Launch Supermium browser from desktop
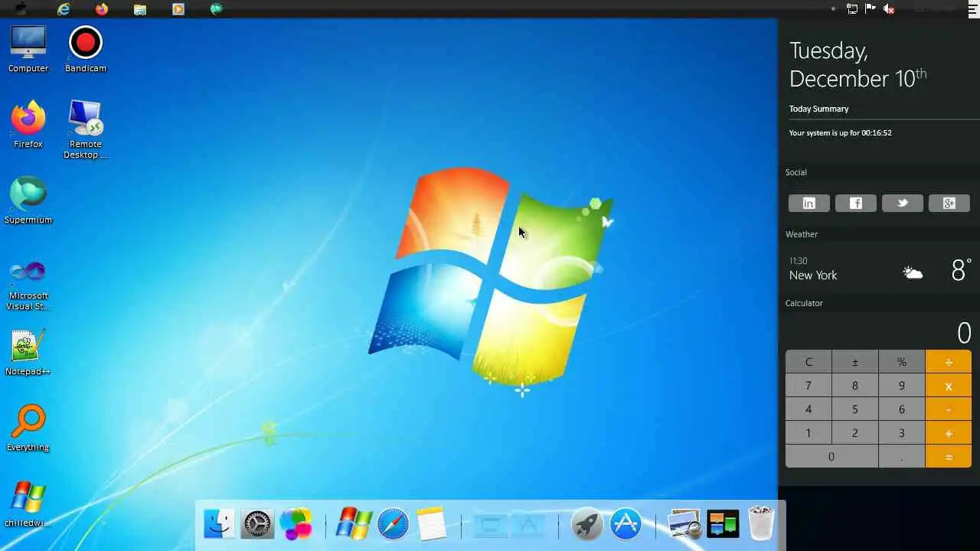The height and width of the screenshot is (551, 980). (x=28, y=200)
